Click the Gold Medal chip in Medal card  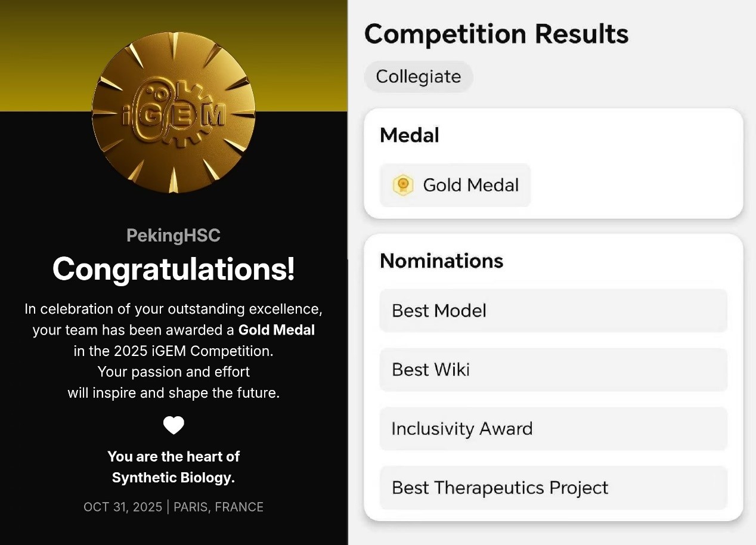[x=456, y=185]
